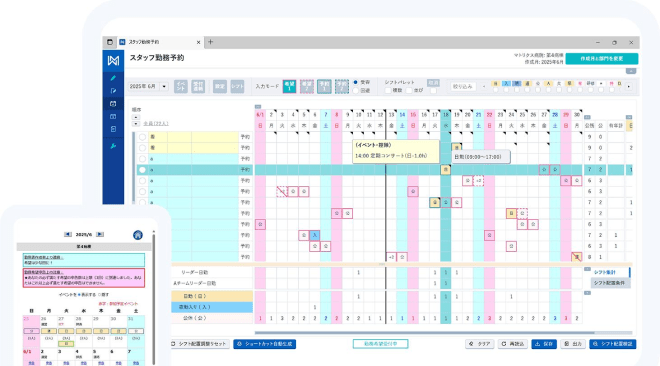Click the 保存 save button
Image resolution: width=660 pixels, height=366 pixels.
tap(544, 344)
